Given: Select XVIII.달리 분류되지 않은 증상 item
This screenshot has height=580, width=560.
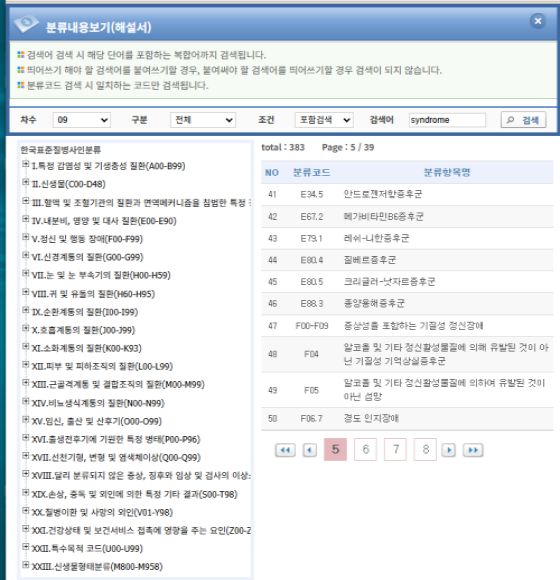Looking at the screenshot, I should (141, 475).
